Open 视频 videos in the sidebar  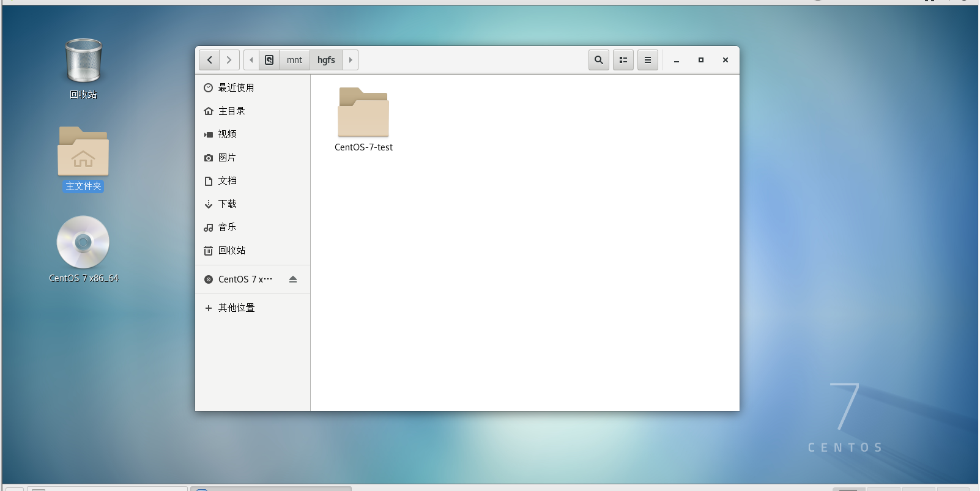253,134
